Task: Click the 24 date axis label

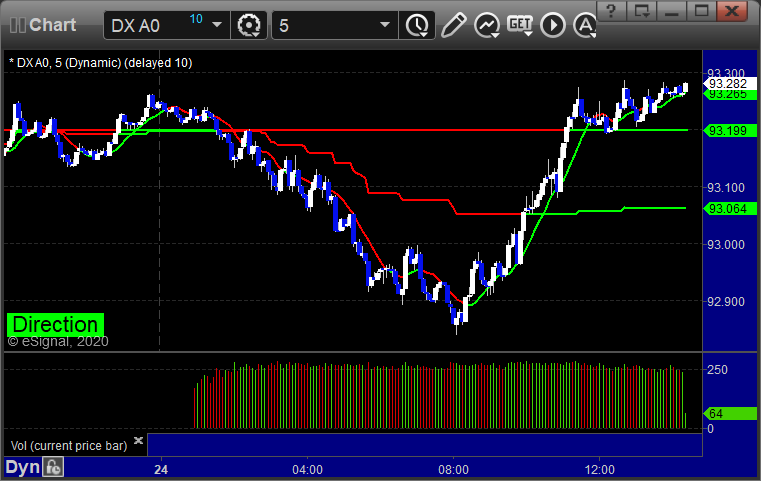Action: tap(161, 470)
